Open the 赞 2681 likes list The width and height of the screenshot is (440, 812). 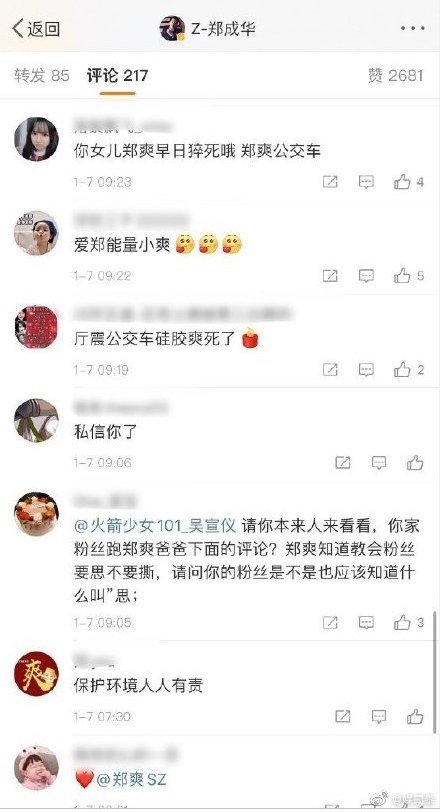click(x=396, y=76)
